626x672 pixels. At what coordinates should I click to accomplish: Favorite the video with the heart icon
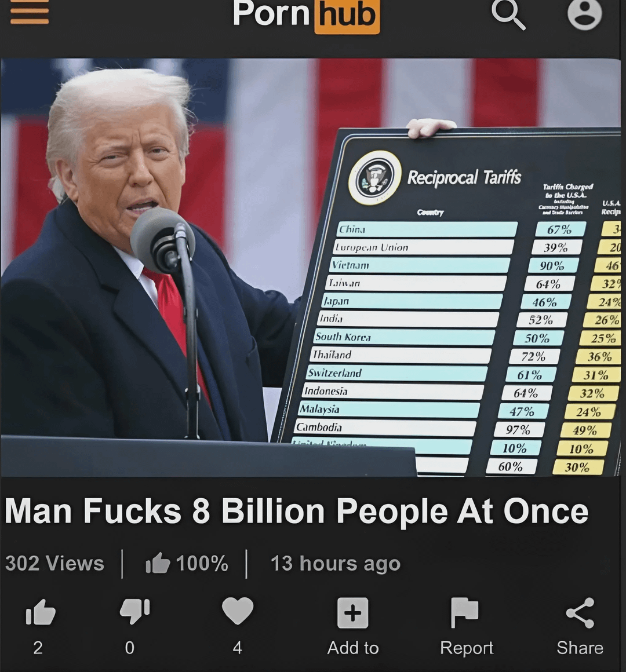click(238, 611)
